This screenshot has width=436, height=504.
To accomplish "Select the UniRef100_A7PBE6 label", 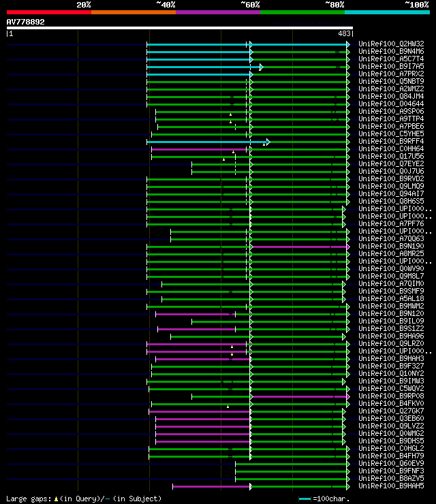I will [x=391, y=126].
